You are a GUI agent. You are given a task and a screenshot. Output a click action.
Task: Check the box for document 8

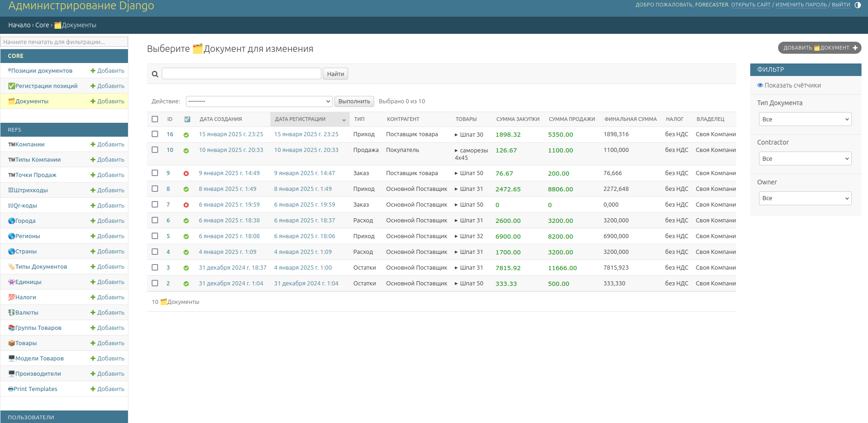point(155,189)
